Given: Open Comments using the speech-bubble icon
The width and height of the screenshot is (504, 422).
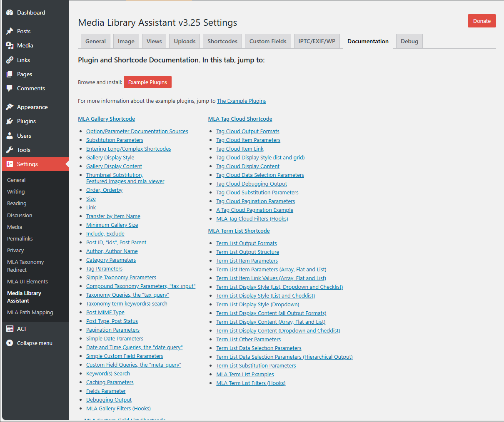Looking at the screenshot, I should 9,88.
